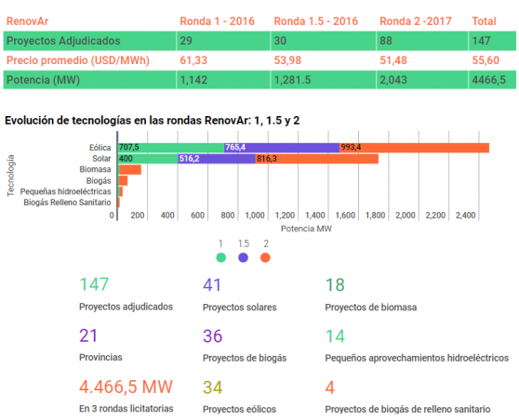This screenshot has height=420, width=519.
Task: Click the cell with value 61,33
Action: [193, 60]
